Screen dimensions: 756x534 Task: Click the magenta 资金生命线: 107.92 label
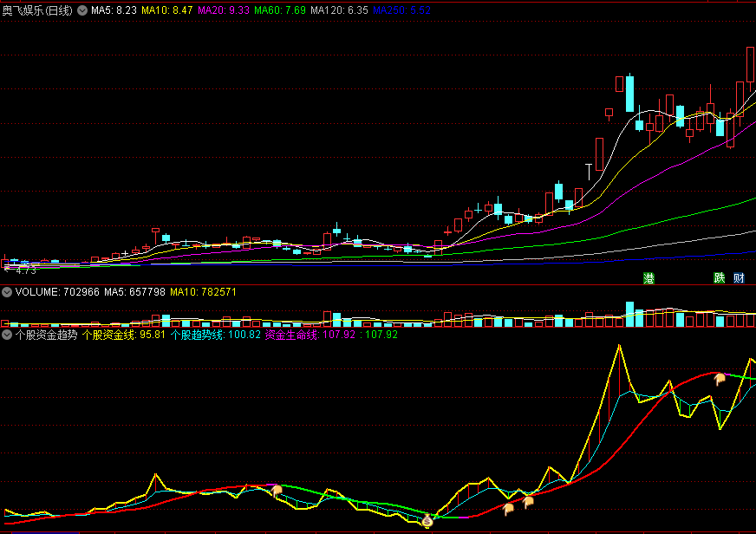(310, 335)
